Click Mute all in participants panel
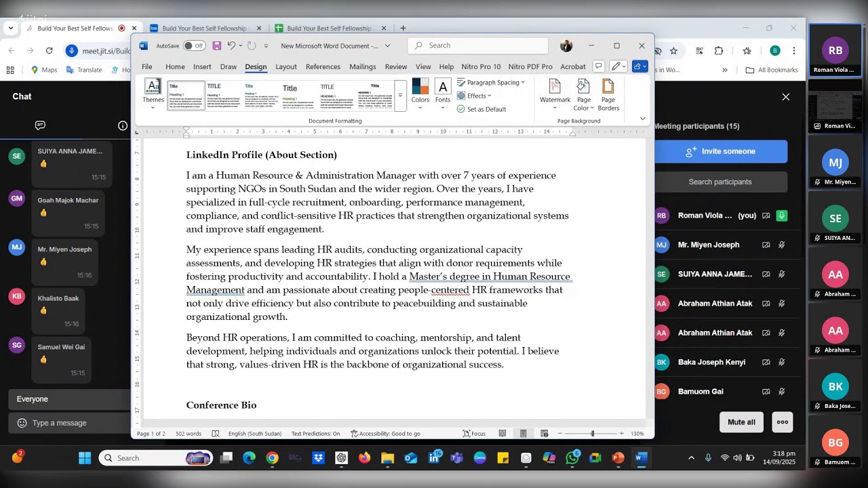 [x=741, y=422]
